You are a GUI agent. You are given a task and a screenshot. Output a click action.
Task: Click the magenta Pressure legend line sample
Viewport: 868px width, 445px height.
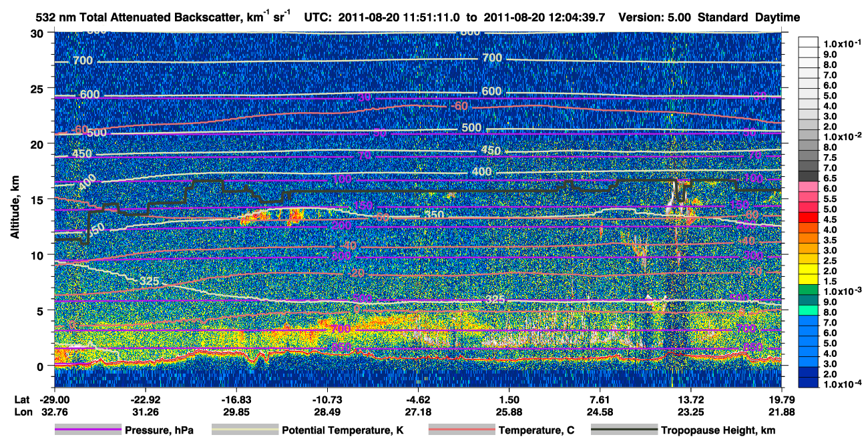pos(88,430)
